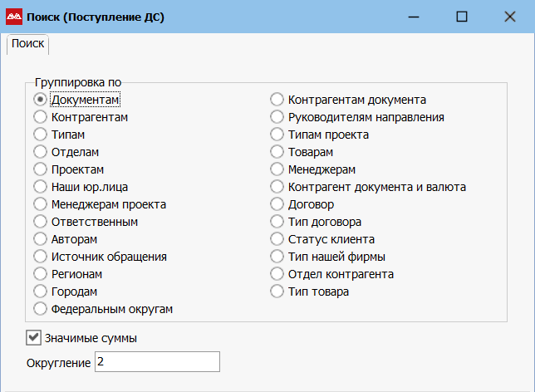
Task: Group by Федеральным округам
Action: pyautogui.click(x=40, y=309)
